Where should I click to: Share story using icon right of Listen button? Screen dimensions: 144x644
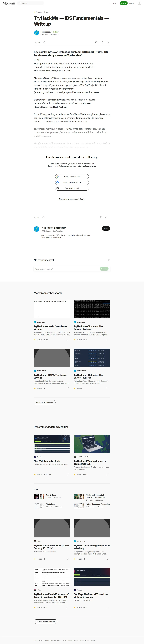(x=108, y=42)
